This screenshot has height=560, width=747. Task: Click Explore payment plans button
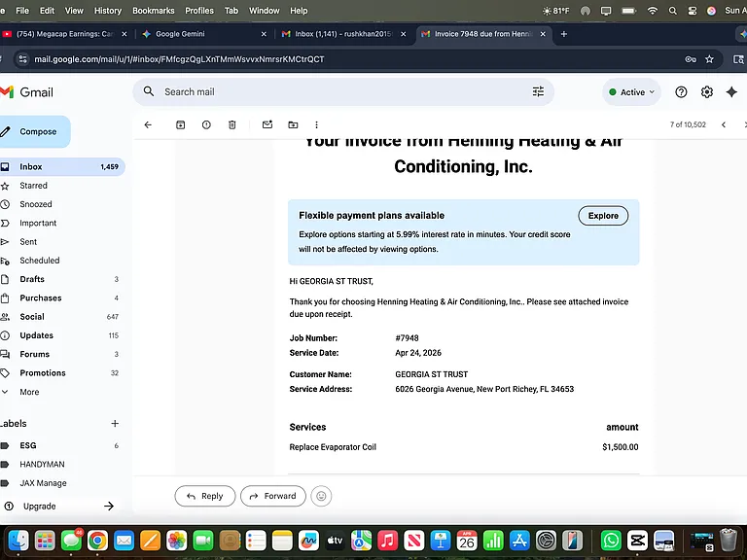[x=603, y=216]
